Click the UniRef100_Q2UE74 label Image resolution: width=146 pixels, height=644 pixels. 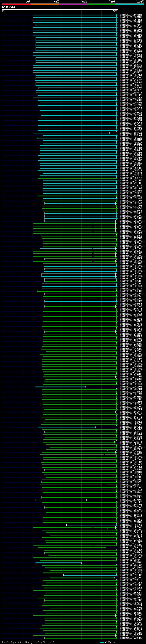pos(131,442)
